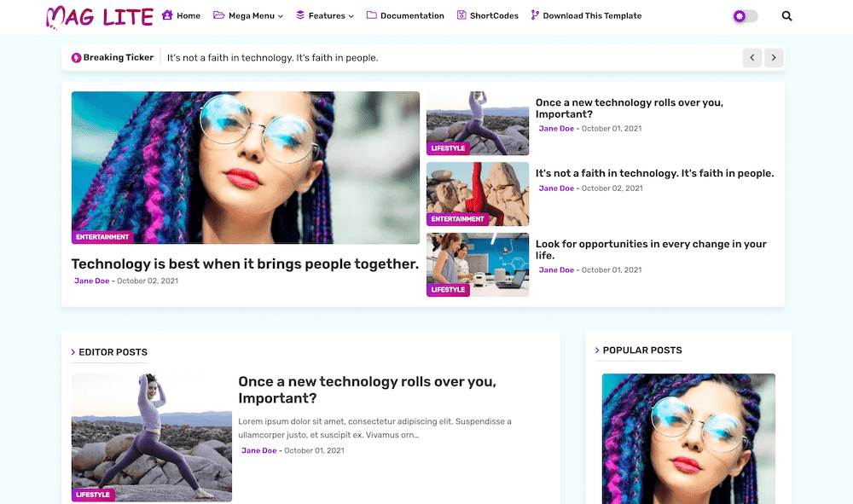Viewport: 853px width, 504px height.
Task: Click the search magnifier icon
Action: [x=786, y=15]
